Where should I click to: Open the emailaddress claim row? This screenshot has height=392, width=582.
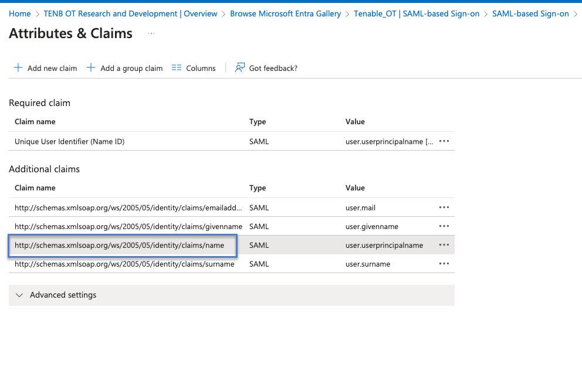pyautogui.click(x=128, y=207)
